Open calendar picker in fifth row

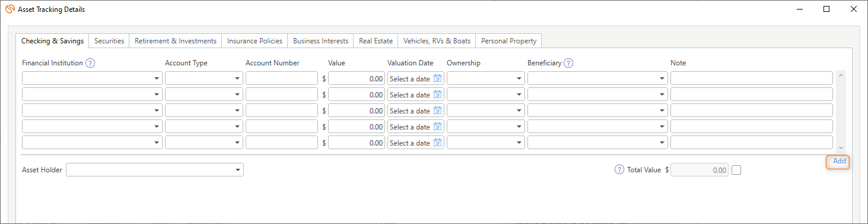438,143
